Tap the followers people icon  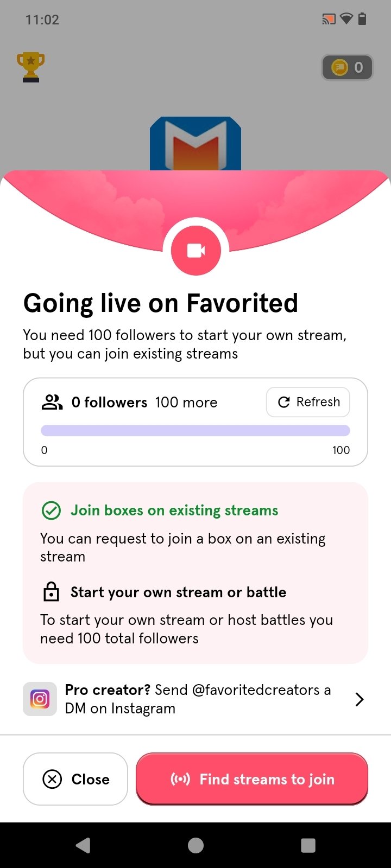pos(52,402)
